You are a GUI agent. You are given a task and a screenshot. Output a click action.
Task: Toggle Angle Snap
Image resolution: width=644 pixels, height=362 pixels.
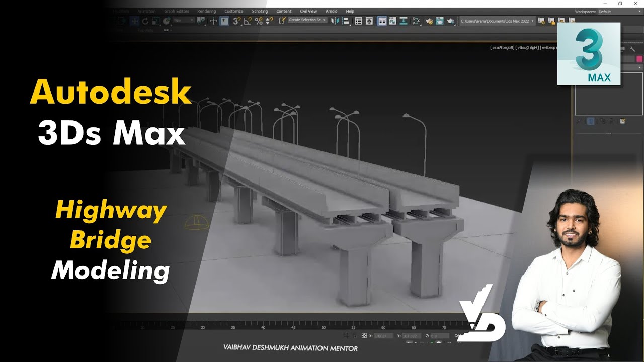coord(247,21)
